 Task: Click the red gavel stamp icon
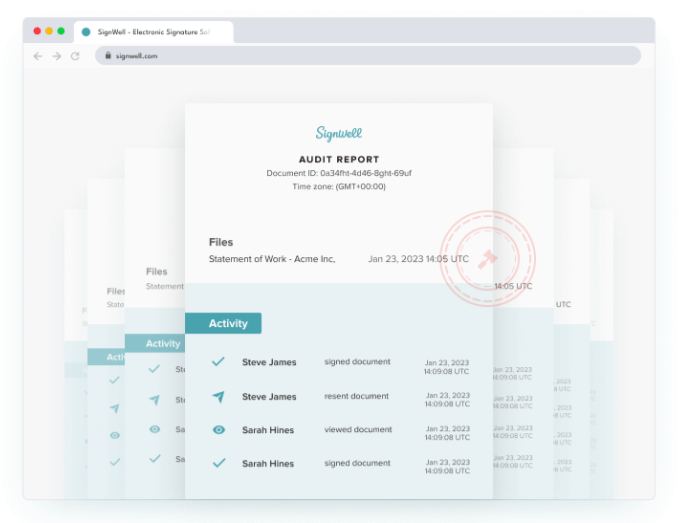[x=488, y=259]
